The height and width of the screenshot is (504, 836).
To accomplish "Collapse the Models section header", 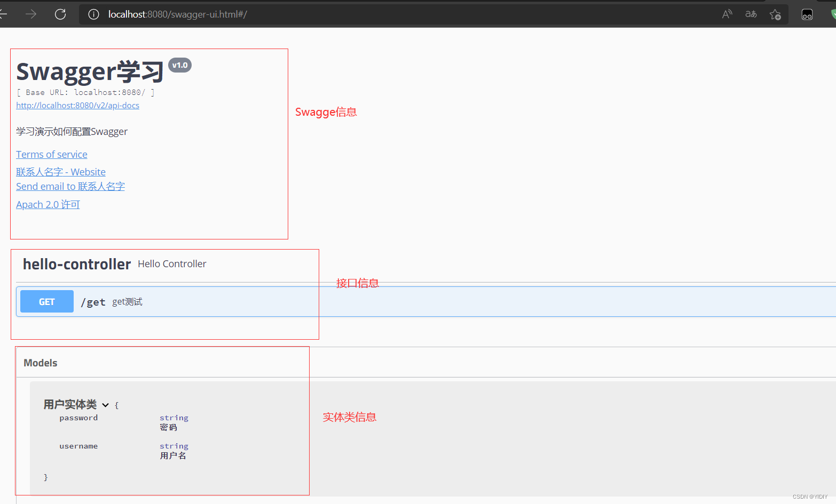I will click(x=41, y=363).
